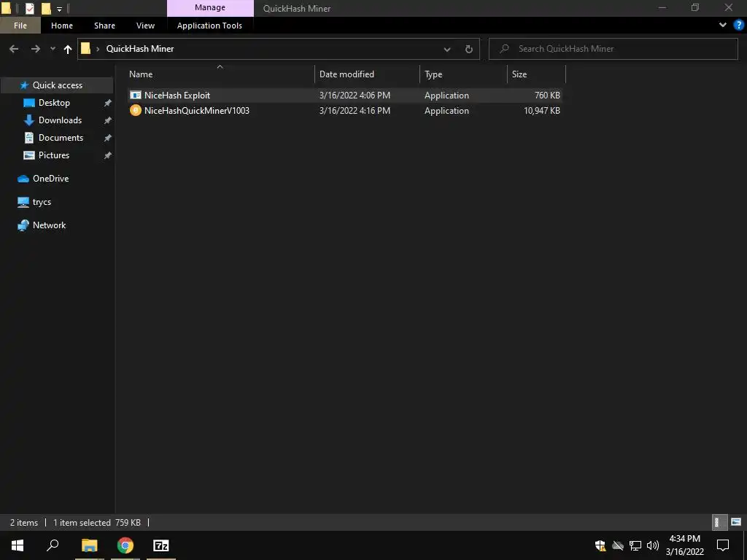Open network status tray icon

[x=635, y=545]
